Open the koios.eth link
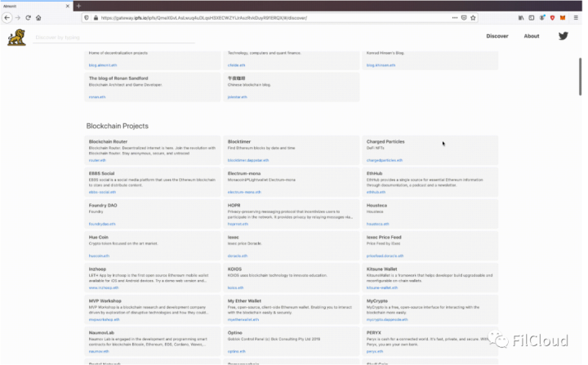Image resolution: width=588 pixels, height=365 pixels. [x=235, y=287]
